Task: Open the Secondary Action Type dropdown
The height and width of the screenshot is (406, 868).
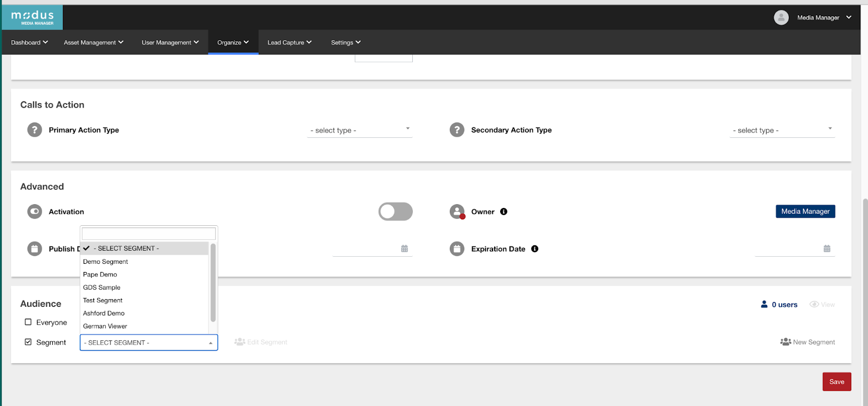Action: 782,130
